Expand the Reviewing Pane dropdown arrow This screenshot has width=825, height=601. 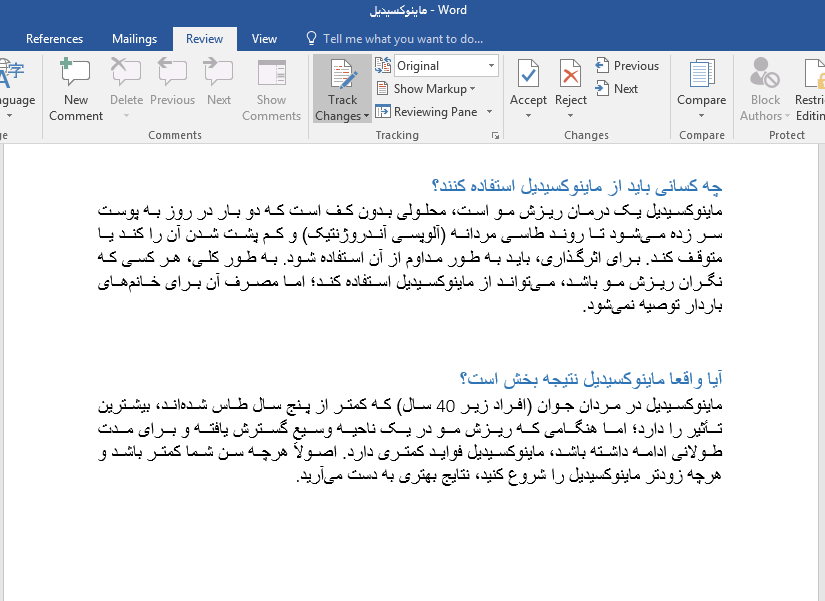[x=490, y=112]
